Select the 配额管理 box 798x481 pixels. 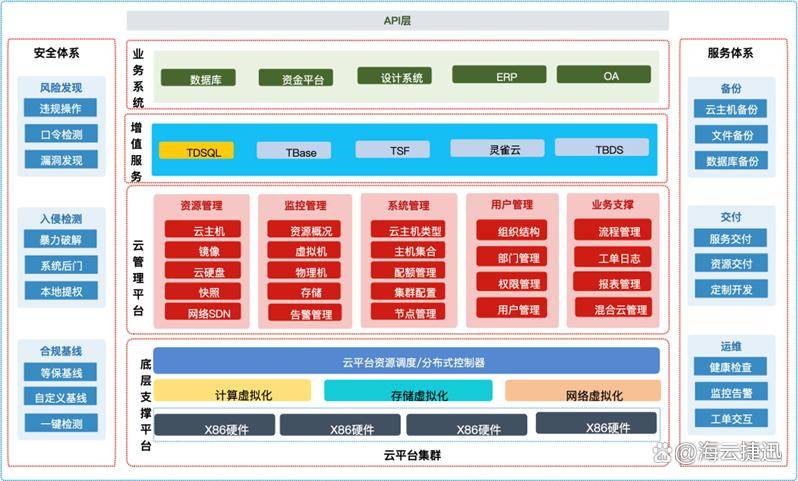(408, 271)
